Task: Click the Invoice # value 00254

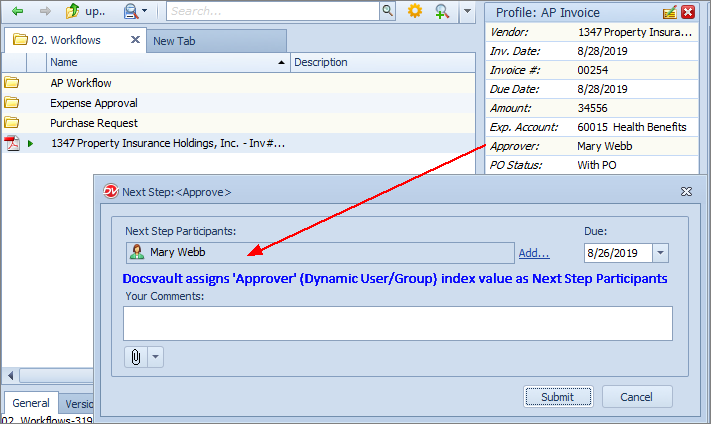Action: pos(593,70)
